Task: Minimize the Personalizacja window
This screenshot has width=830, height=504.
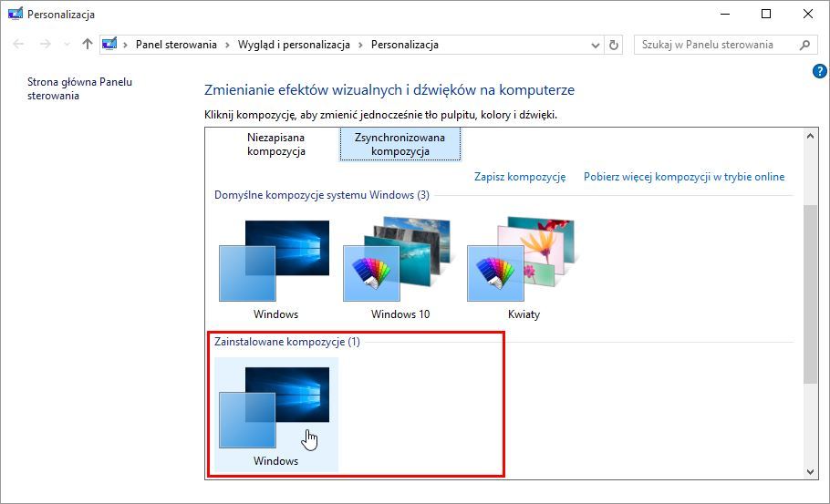Action: click(x=725, y=14)
